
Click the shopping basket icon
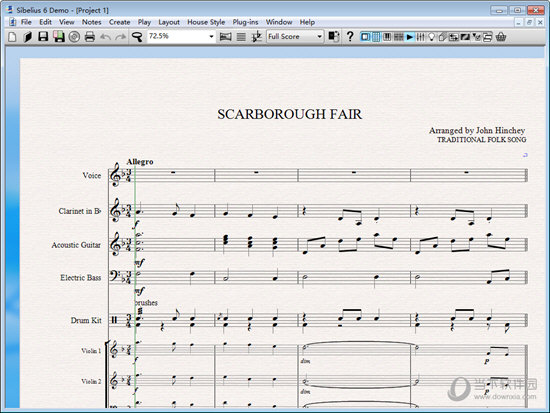pyautogui.click(x=501, y=36)
